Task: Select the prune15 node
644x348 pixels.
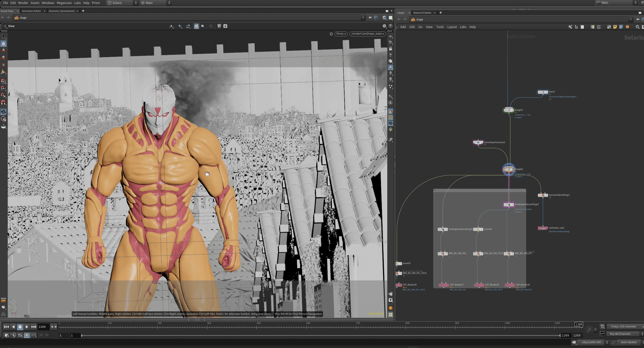Action: (478, 229)
